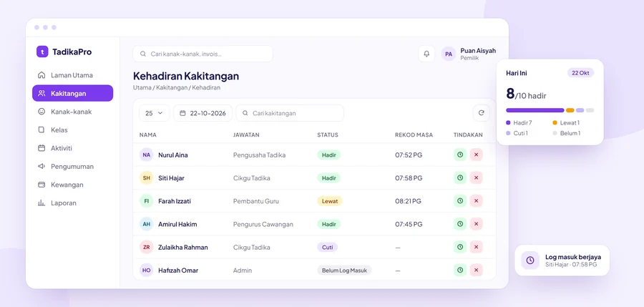The width and height of the screenshot is (644, 307).
Task: Click red X action for Amirul Hakim
Action: [x=476, y=224]
